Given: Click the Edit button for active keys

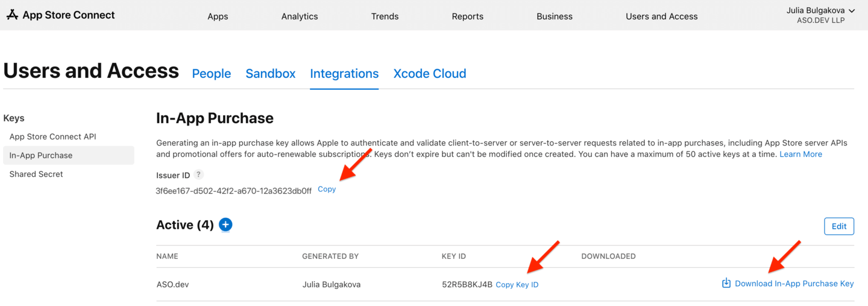Looking at the screenshot, I should 839,226.
